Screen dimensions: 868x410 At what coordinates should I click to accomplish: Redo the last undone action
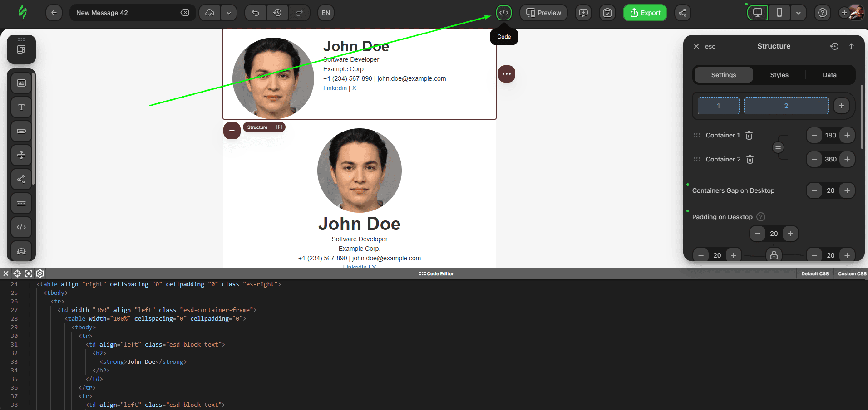click(299, 13)
